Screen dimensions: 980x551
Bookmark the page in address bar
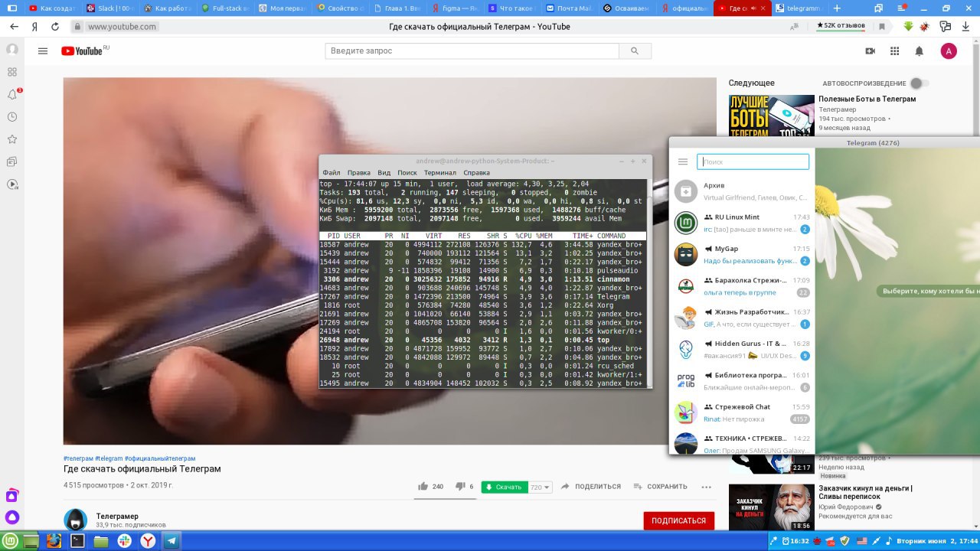click(882, 26)
